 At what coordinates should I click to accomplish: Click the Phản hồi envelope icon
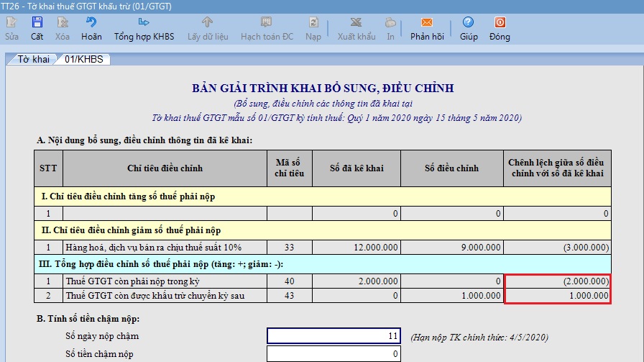pyautogui.click(x=427, y=22)
